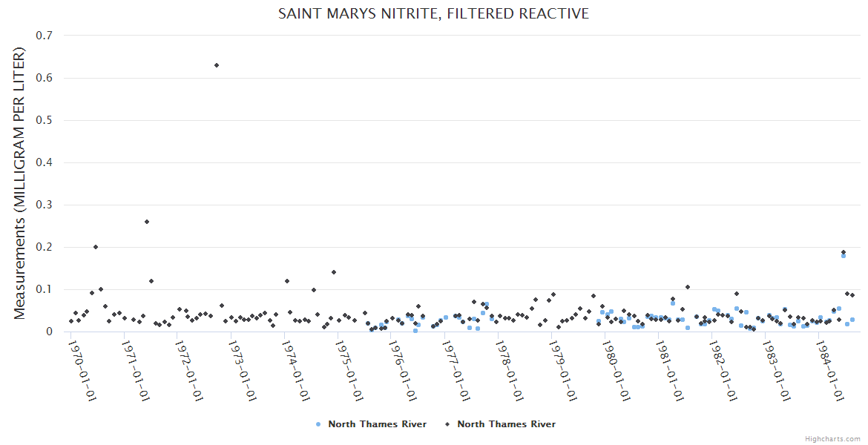Select the late-1974 point near 0.14
The height and width of the screenshot is (445, 868).
click(334, 272)
